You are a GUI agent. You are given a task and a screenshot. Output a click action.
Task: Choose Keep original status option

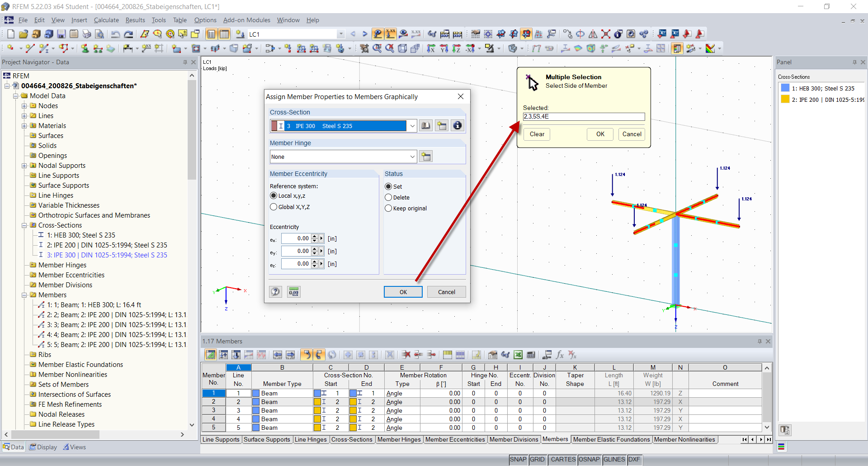point(388,208)
